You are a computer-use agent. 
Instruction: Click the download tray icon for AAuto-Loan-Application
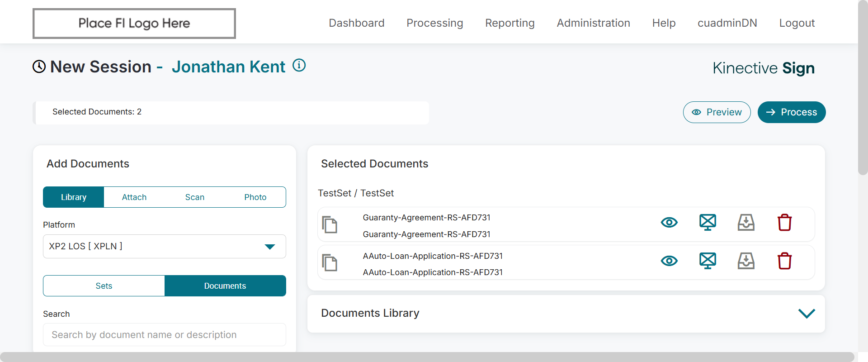coord(746,261)
